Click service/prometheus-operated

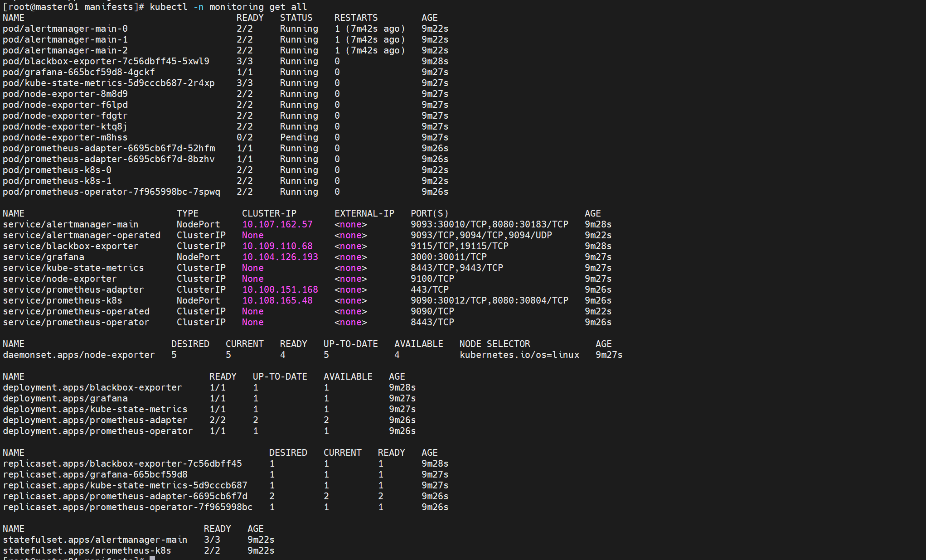click(x=76, y=311)
